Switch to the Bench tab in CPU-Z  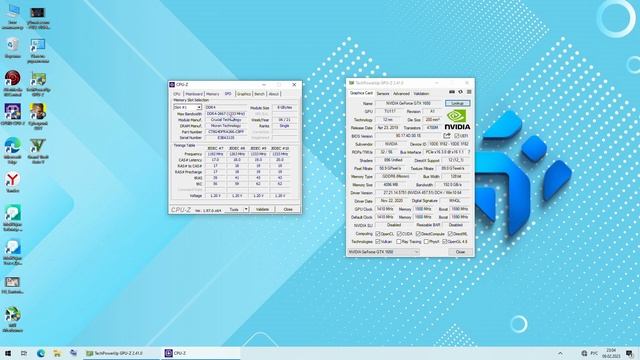tap(260, 94)
